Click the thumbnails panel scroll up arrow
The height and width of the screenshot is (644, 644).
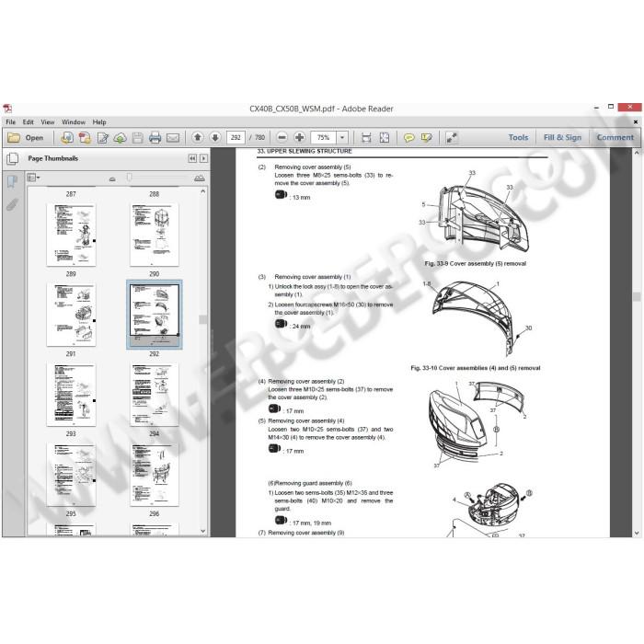click(x=203, y=191)
